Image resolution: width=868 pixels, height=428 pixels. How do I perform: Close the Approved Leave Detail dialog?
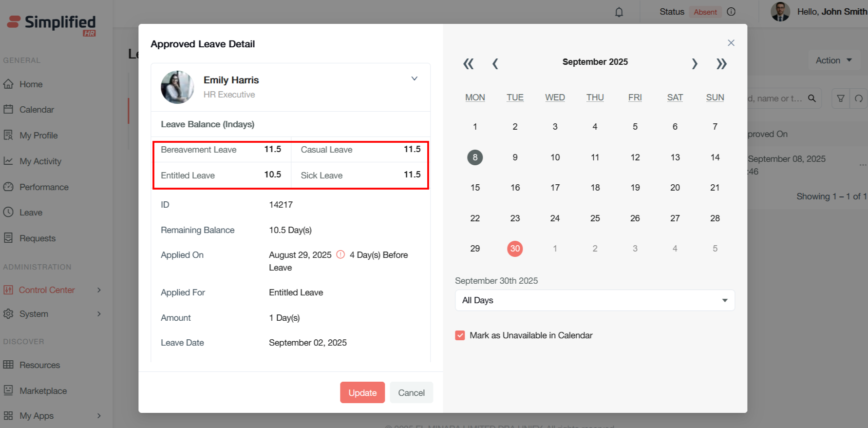[x=731, y=43]
